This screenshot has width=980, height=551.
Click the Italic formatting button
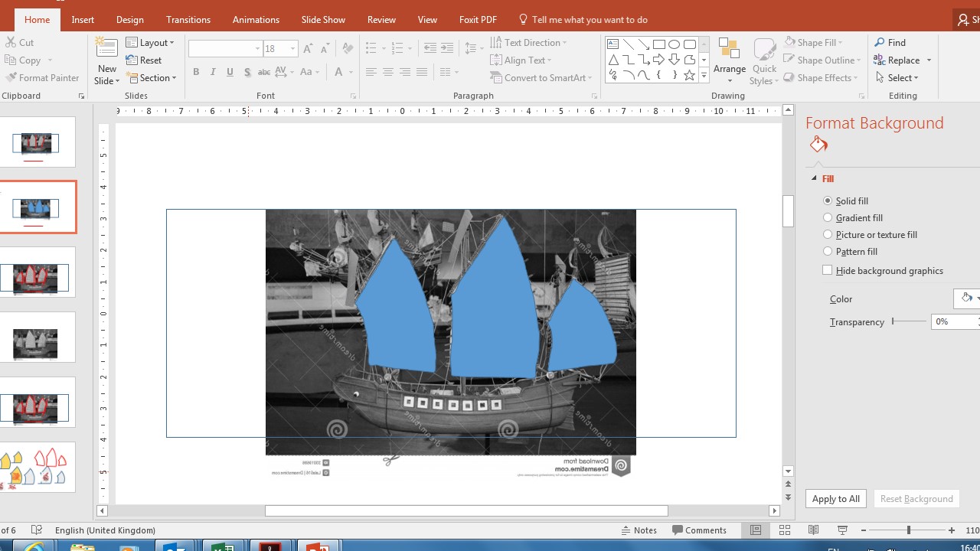tap(213, 72)
